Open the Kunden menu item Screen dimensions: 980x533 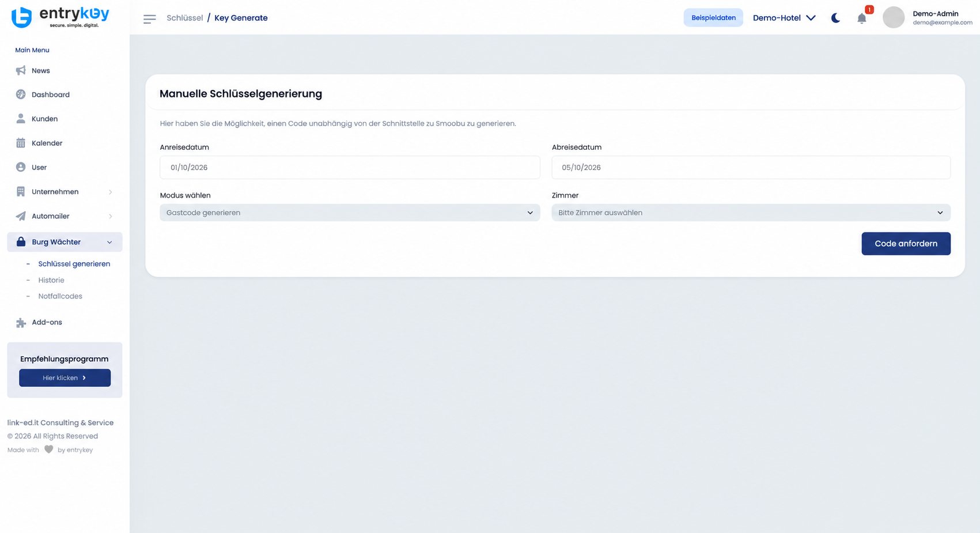44,119
